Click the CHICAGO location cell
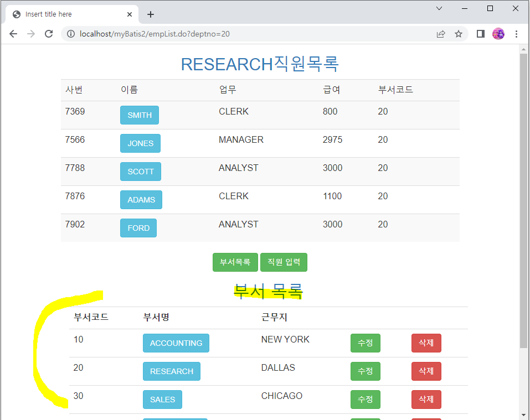The height and width of the screenshot is (420, 530). tap(282, 396)
